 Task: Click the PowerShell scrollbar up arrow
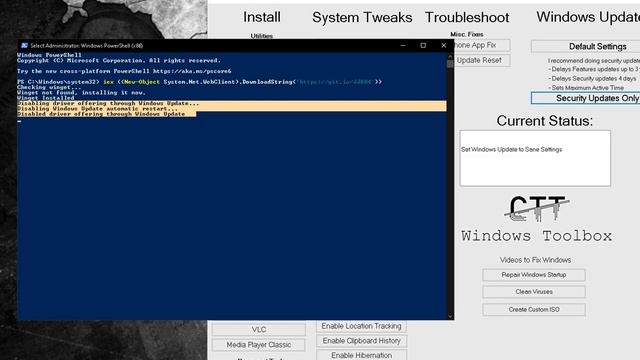tap(450, 56)
